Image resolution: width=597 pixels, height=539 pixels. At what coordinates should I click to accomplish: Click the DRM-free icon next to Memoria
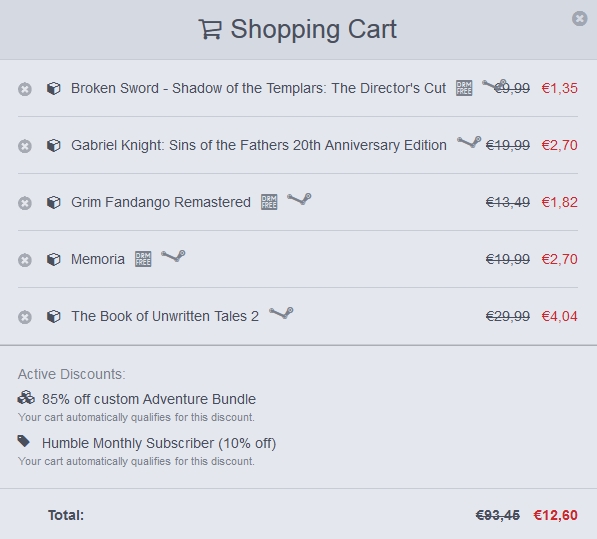click(x=143, y=259)
